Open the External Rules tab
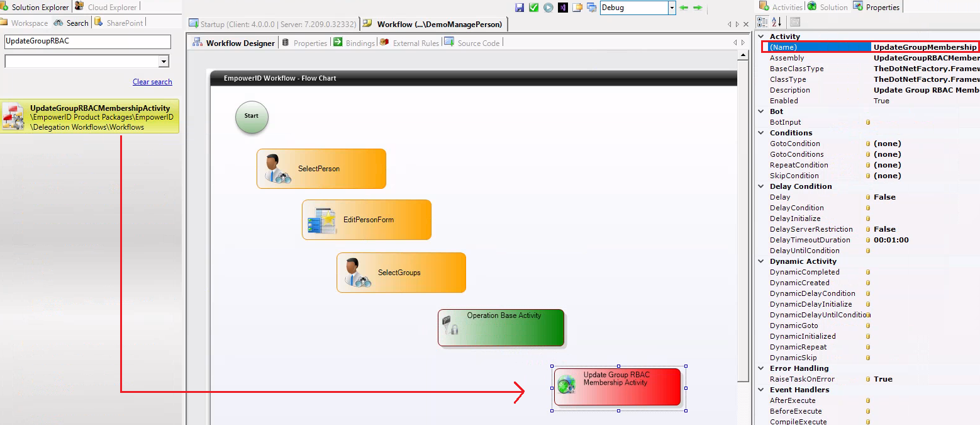Viewport: 980px width, 425px height. [409, 43]
